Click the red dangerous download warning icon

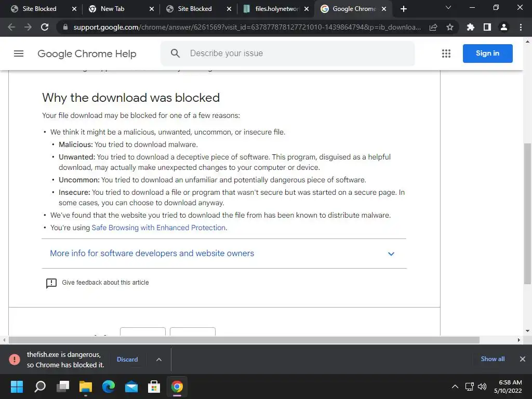coord(15,360)
